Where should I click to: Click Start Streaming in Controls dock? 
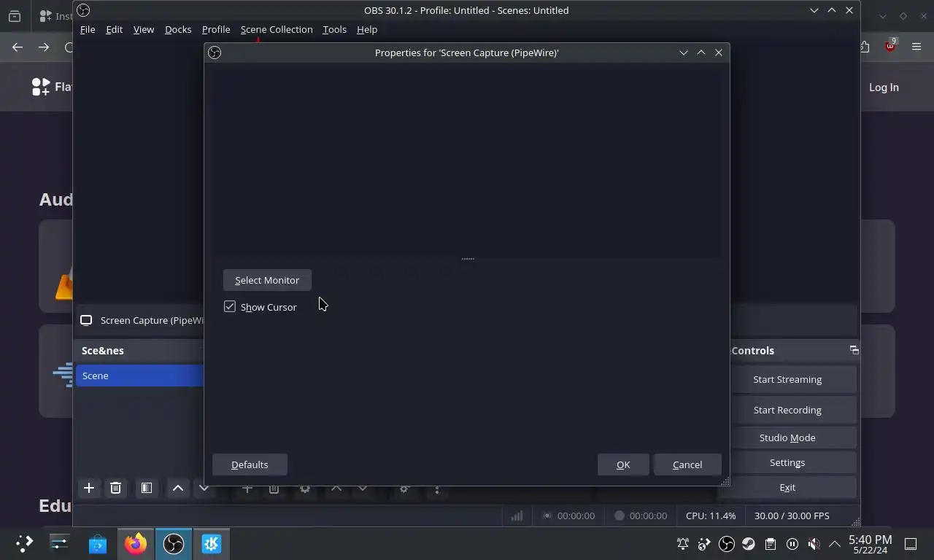pyautogui.click(x=787, y=379)
